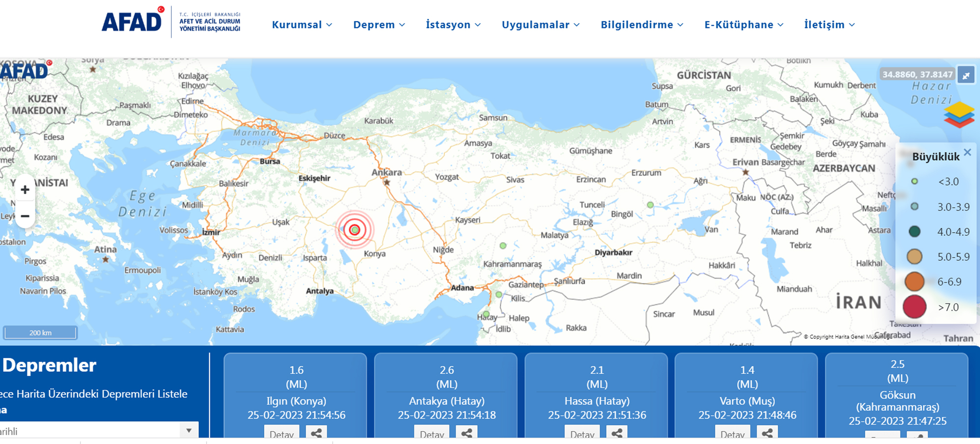Zoom out the map with minus button

(25, 216)
